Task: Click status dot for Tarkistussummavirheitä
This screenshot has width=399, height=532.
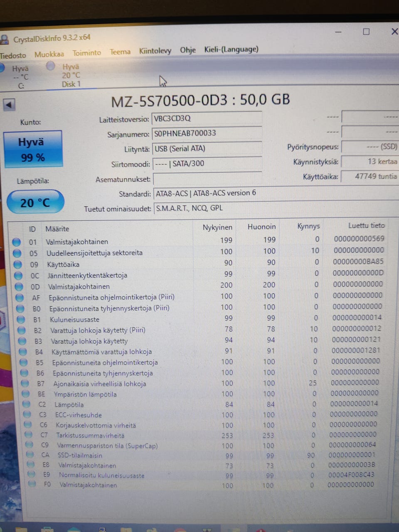Action: [29, 435]
